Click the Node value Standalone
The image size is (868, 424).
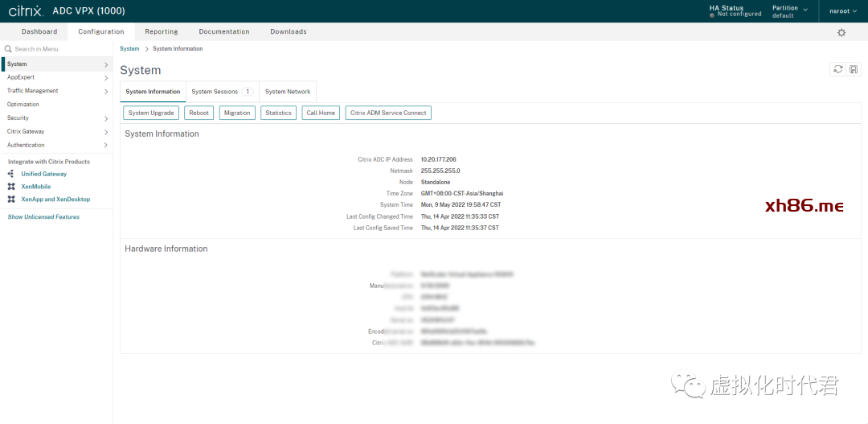click(x=436, y=182)
